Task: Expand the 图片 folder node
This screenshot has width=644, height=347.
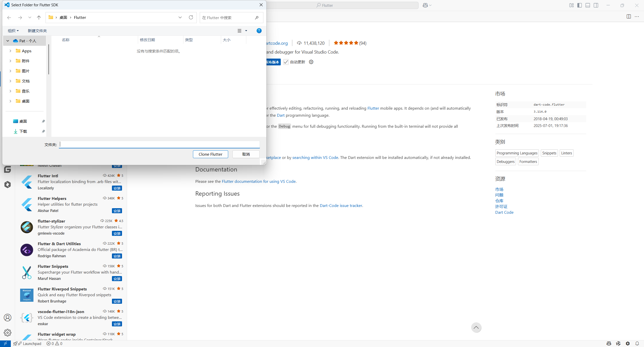Action: point(10,71)
